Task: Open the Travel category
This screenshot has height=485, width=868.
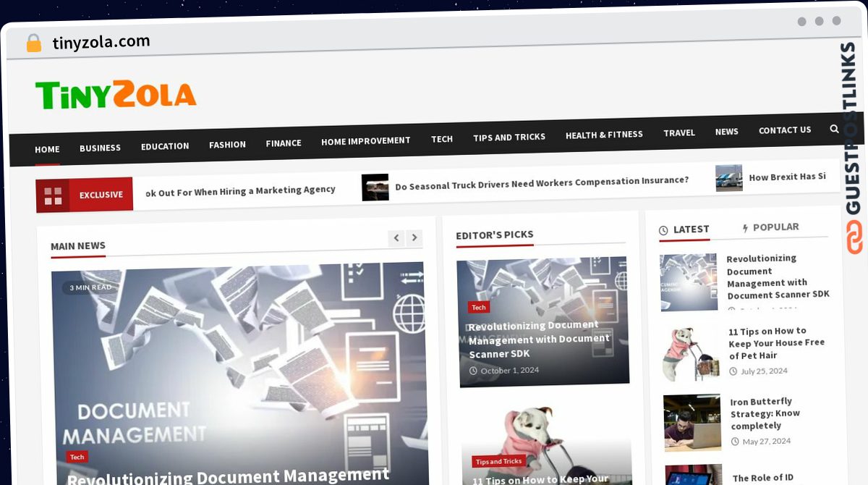Action: 679,132
